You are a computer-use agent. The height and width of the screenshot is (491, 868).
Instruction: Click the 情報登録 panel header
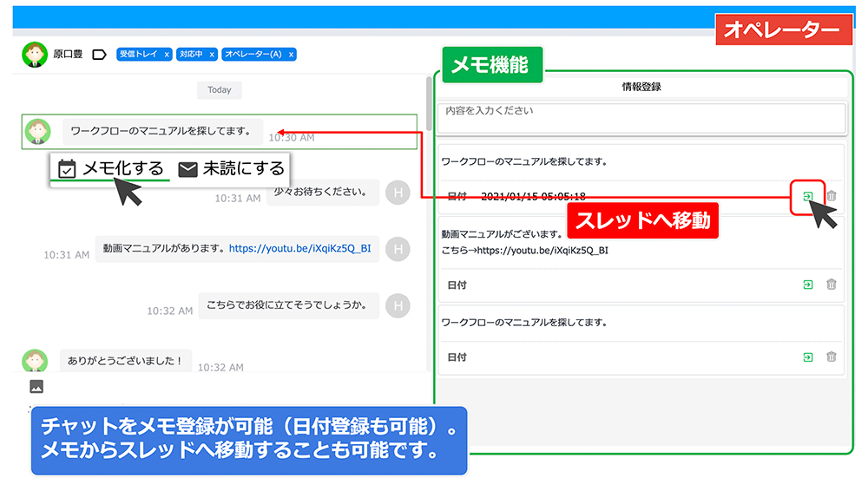[x=641, y=87]
